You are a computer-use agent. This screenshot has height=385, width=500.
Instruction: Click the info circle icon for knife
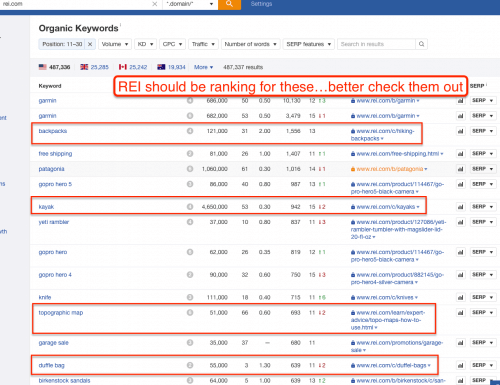click(x=190, y=297)
